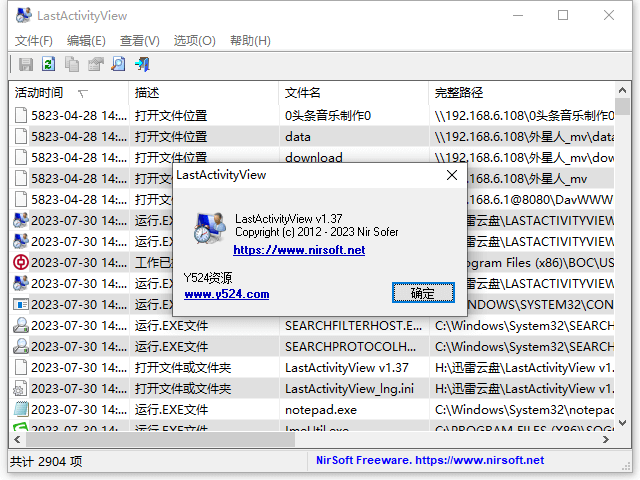The height and width of the screenshot is (480, 640).
Task: Open the 帮助(H) menu
Action: tap(250, 41)
